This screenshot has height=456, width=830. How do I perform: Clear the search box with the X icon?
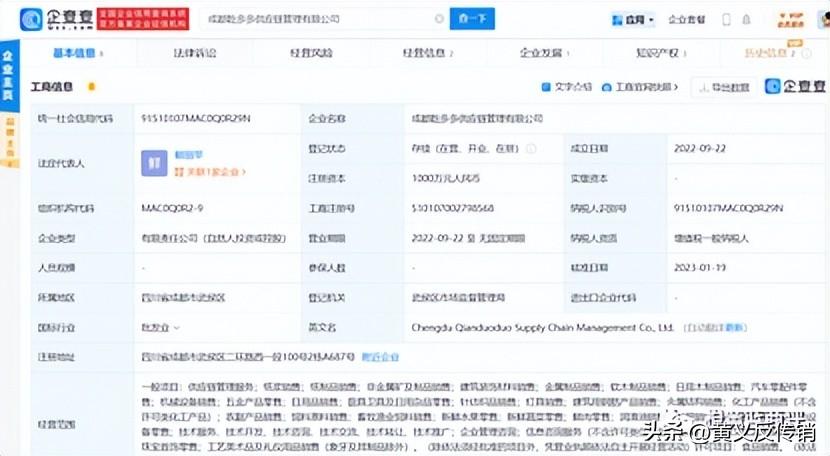pos(439,19)
